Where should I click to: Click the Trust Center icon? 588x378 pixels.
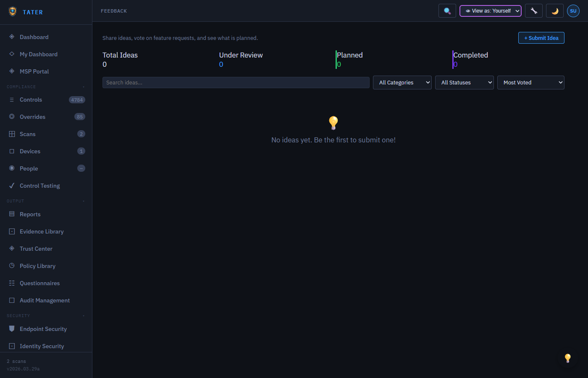coord(12,249)
